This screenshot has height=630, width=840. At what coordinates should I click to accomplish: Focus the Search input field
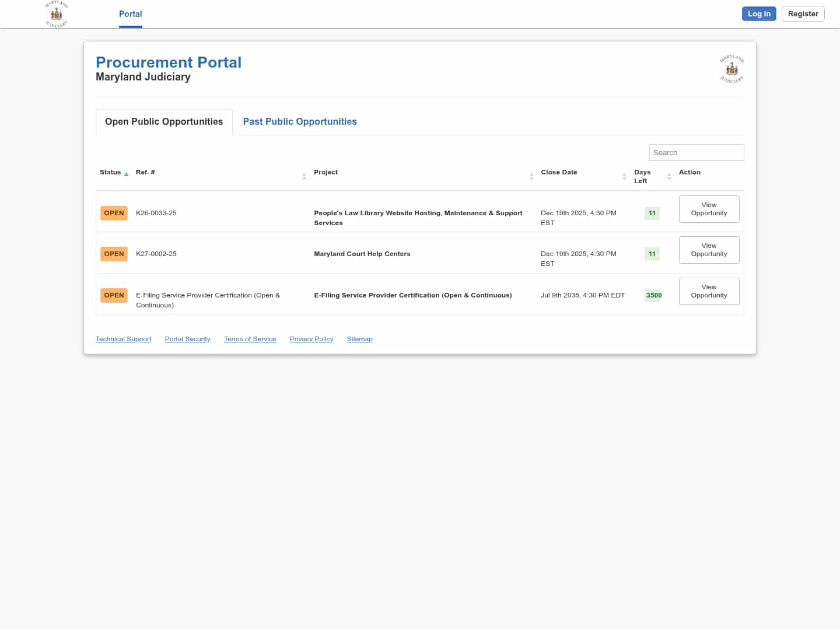696,153
